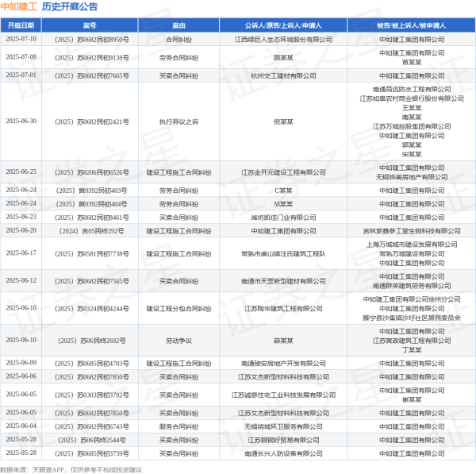Click date cell 2025-06-30
The image size is (476, 474).
pyautogui.click(x=21, y=121)
